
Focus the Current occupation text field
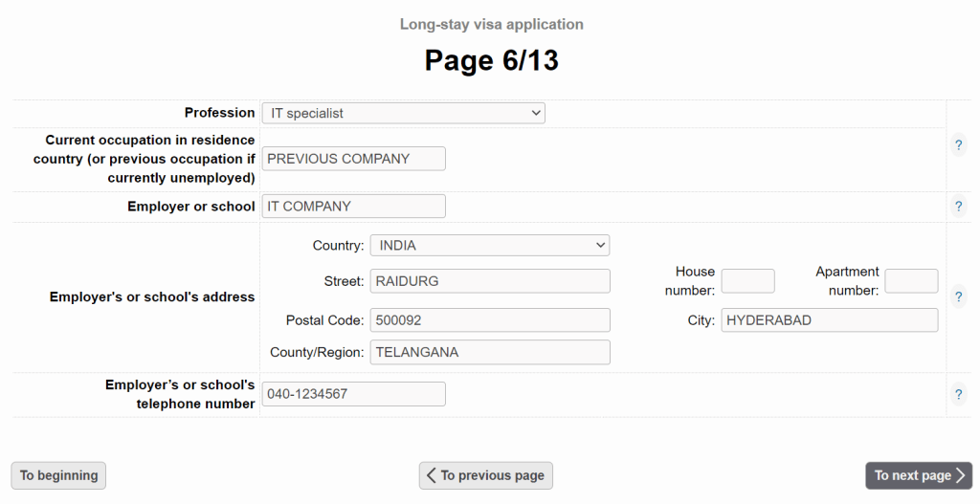353,159
